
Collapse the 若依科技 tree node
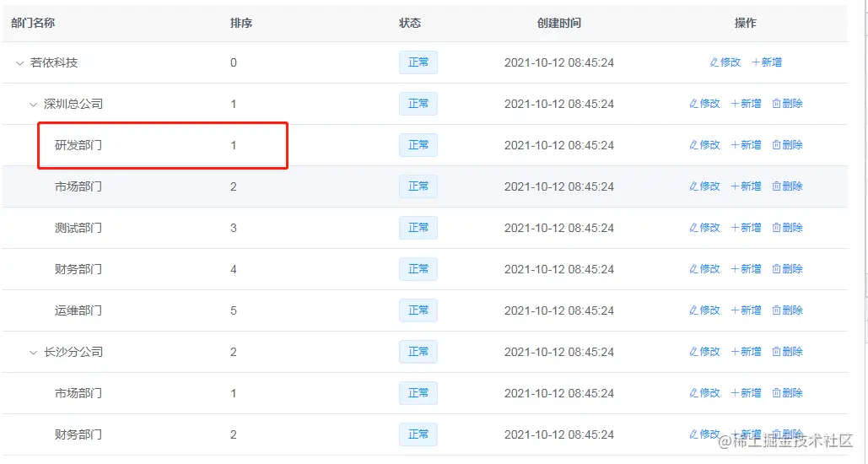(x=20, y=63)
